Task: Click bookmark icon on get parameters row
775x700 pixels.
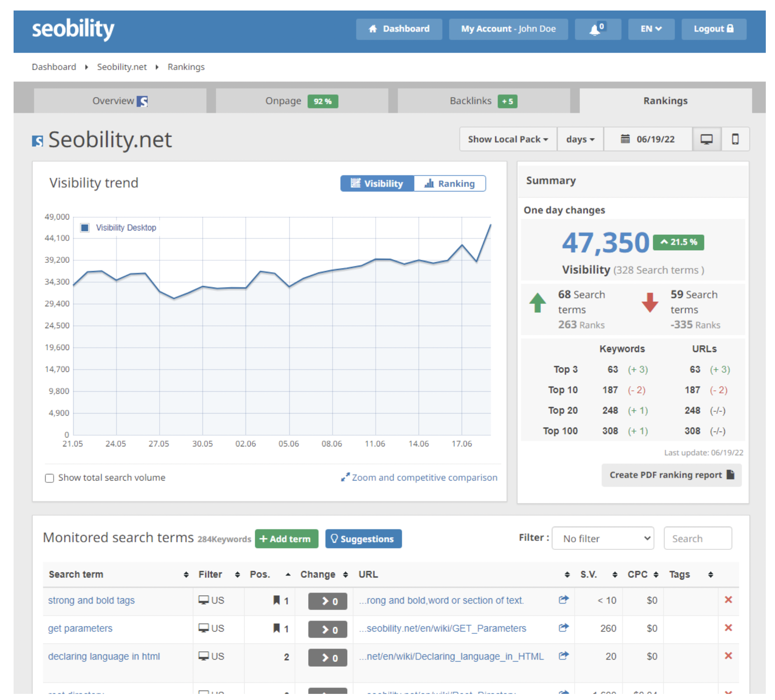Action: click(x=277, y=628)
